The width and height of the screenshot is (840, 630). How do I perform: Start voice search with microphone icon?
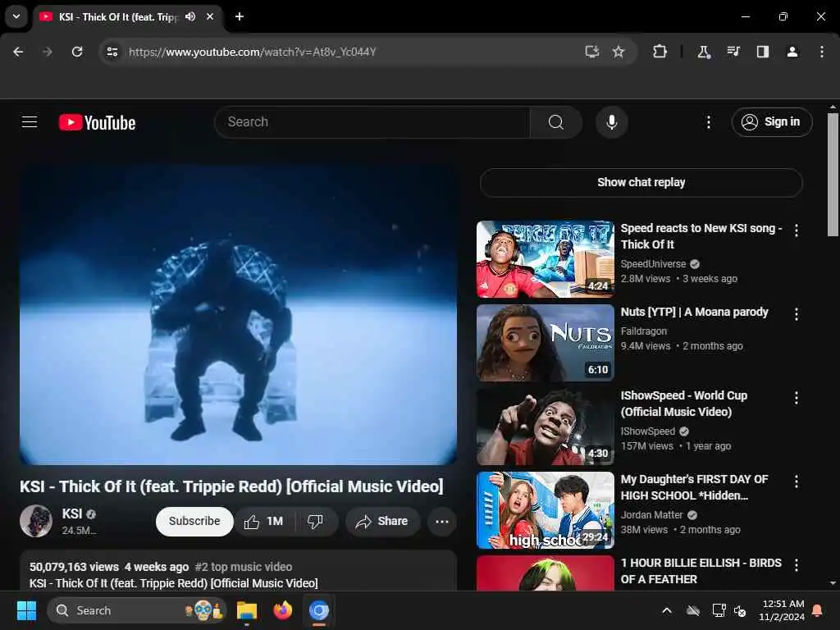click(x=611, y=122)
